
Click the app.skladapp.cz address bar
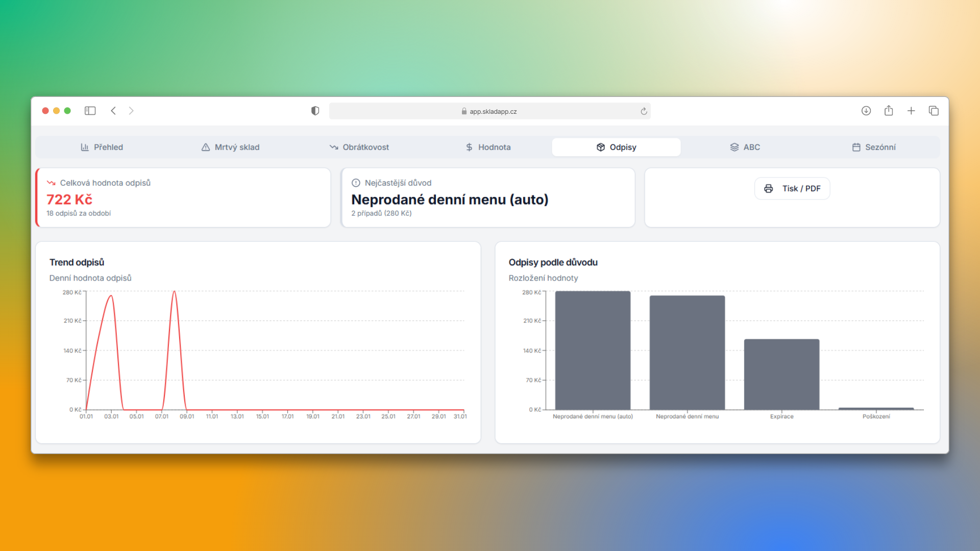click(x=489, y=111)
